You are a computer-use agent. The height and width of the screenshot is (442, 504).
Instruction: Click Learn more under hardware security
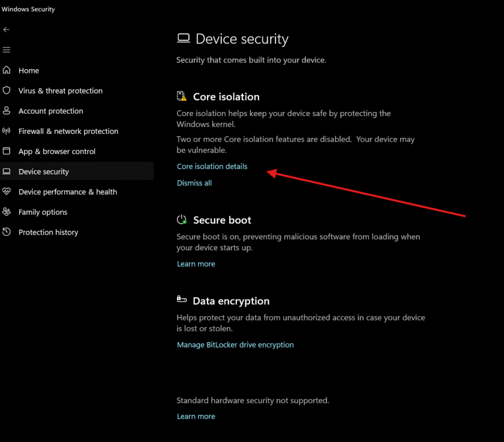196,416
